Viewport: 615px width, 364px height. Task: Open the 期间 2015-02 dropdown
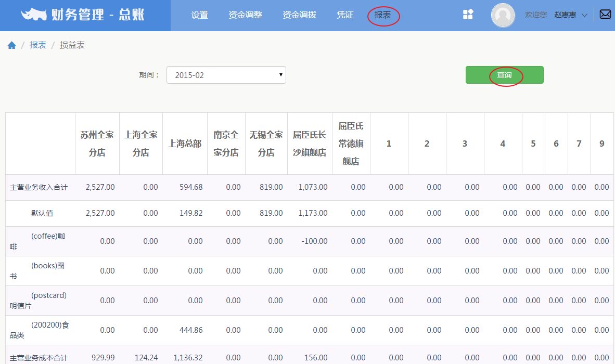tap(226, 75)
